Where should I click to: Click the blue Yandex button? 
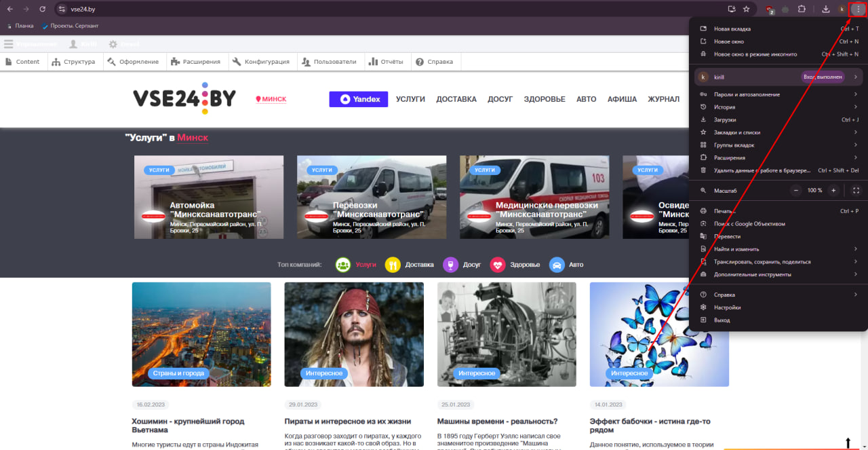pyautogui.click(x=358, y=99)
